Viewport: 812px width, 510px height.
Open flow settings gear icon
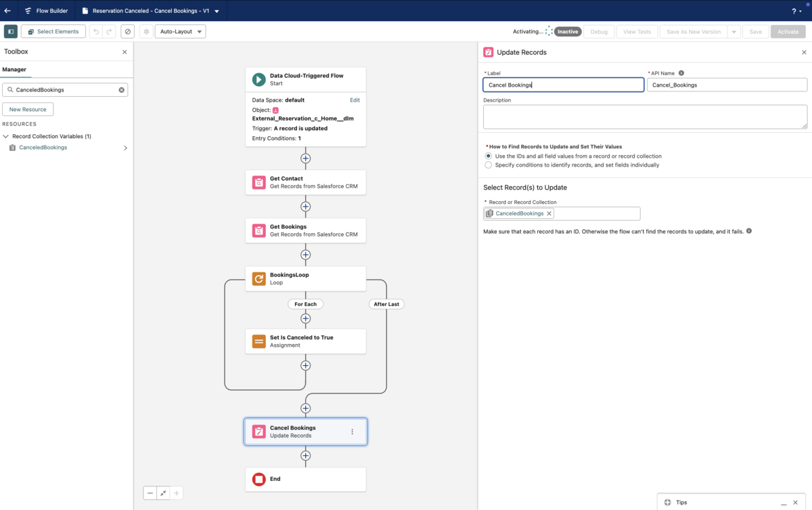[x=146, y=32]
